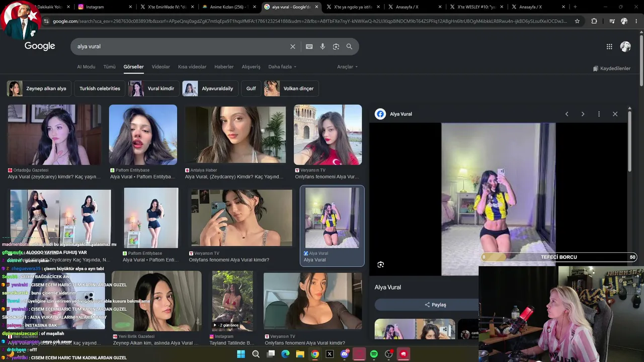Go to the 'Kısa videolar' tab
Image resolution: width=644 pixels, height=362 pixels.
click(x=192, y=67)
